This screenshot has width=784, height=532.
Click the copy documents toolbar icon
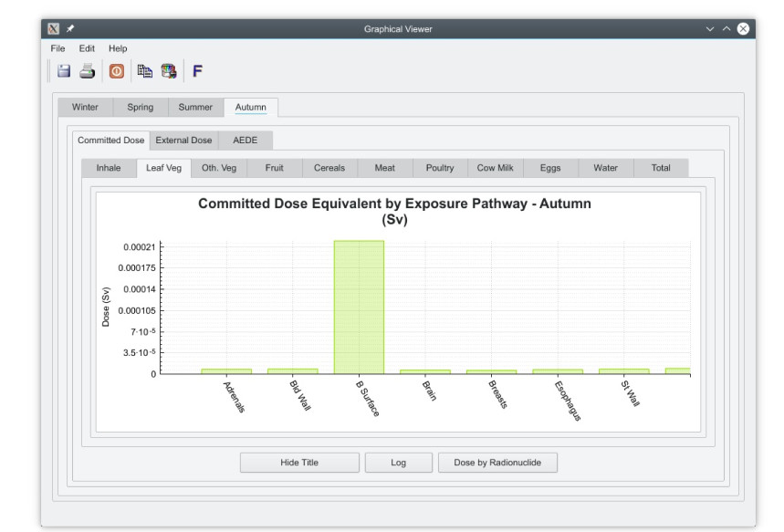[x=144, y=71]
